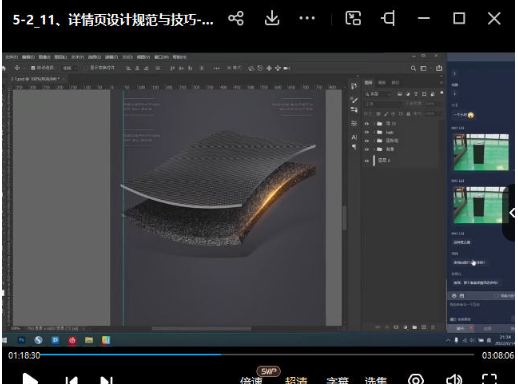Play the paused video
The image size is (518, 384).
[x=30, y=379]
